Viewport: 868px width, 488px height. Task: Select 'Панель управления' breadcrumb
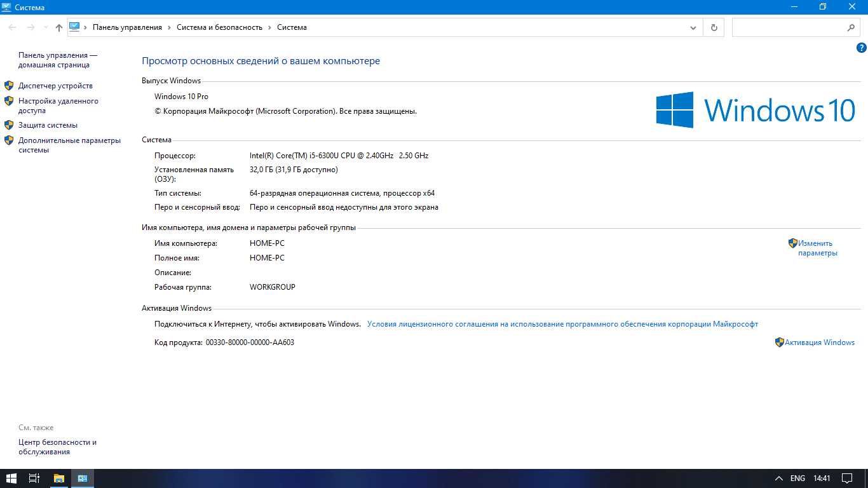pyautogui.click(x=127, y=27)
